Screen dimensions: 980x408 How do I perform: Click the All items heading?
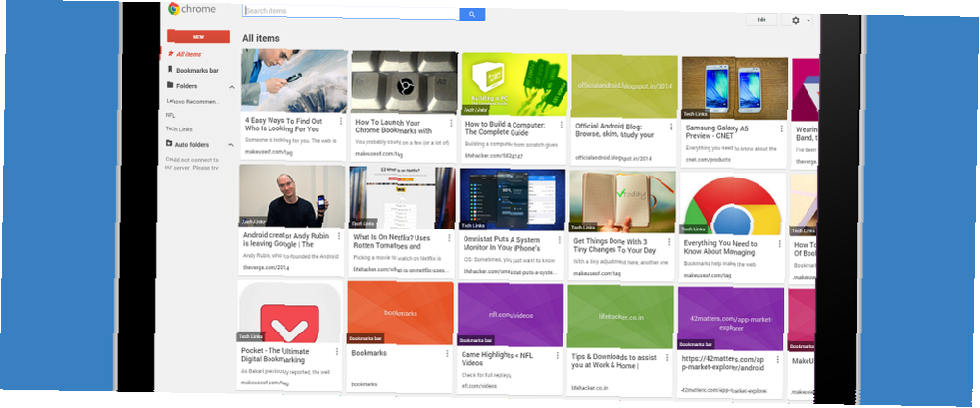tap(261, 38)
